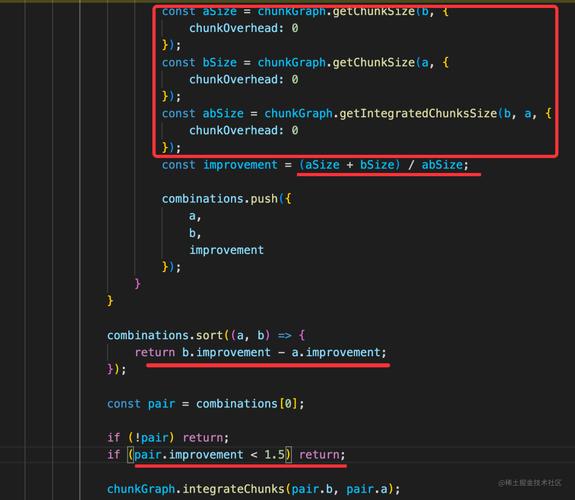Click the return b.improvement line
This screenshot has height=500, width=575.
(x=260, y=353)
